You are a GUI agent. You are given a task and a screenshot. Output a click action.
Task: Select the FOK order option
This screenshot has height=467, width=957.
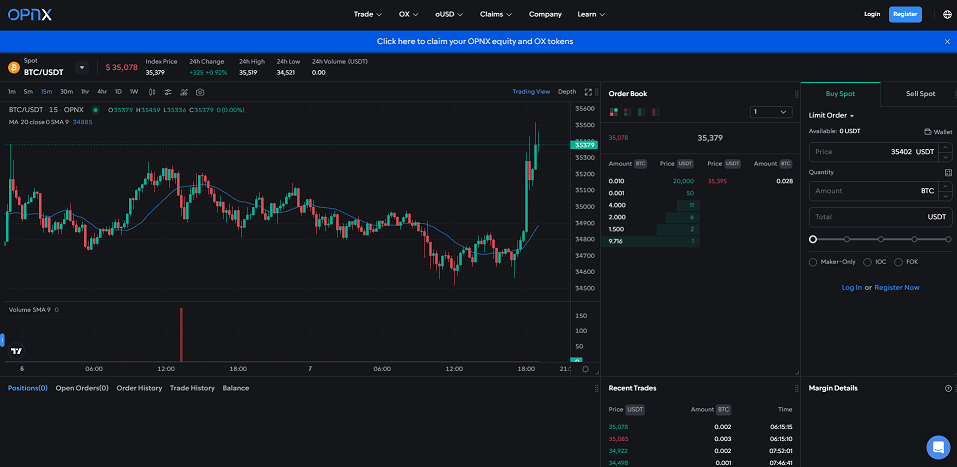click(x=899, y=262)
